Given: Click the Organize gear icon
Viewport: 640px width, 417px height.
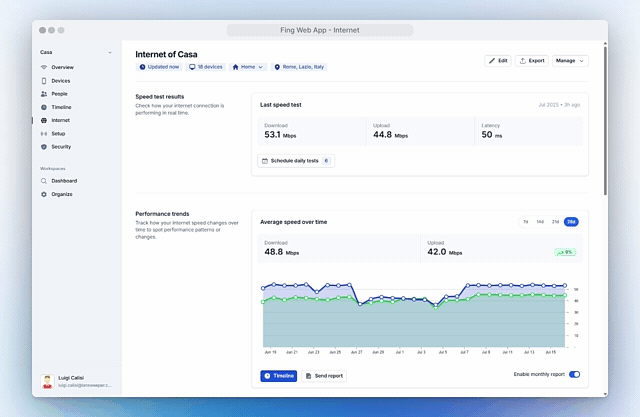Looking at the screenshot, I should click(x=44, y=195).
